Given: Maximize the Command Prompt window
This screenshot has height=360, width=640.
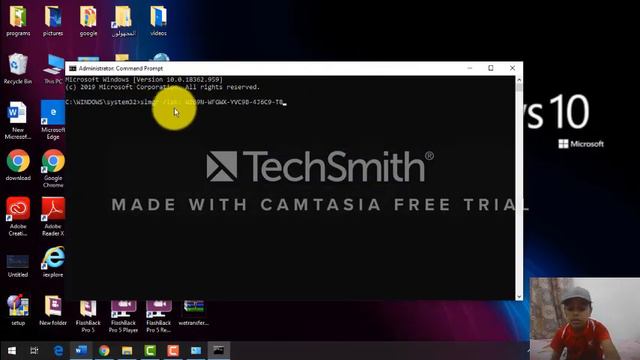Looking at the screenshot, I should pos(491,68).
